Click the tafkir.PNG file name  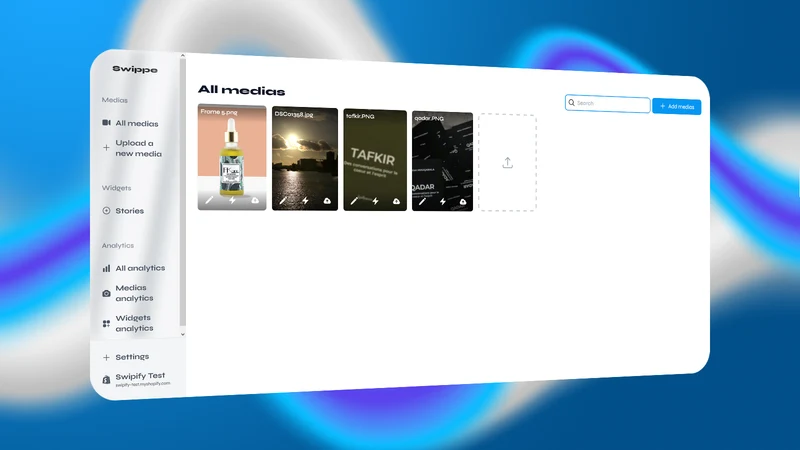tap(360, 116)
